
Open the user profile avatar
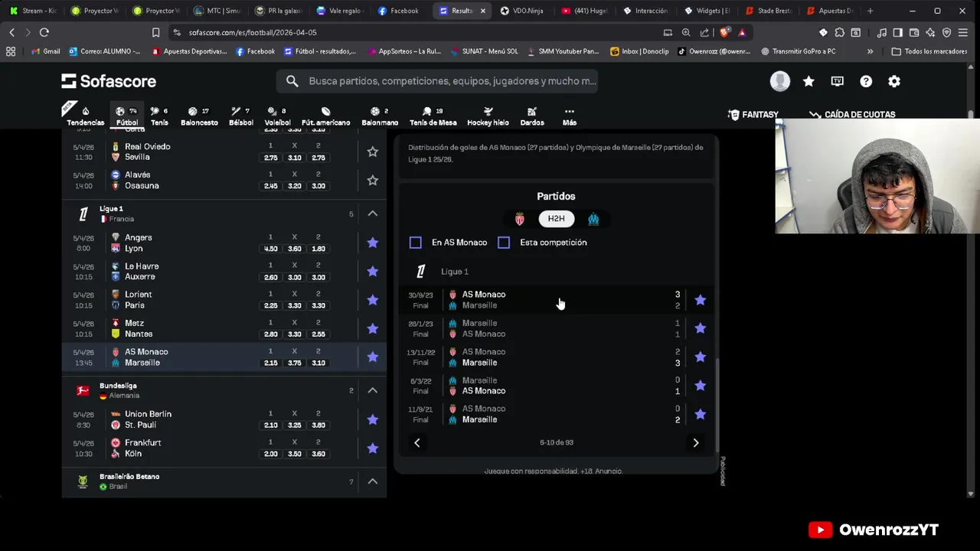(780, 81)
